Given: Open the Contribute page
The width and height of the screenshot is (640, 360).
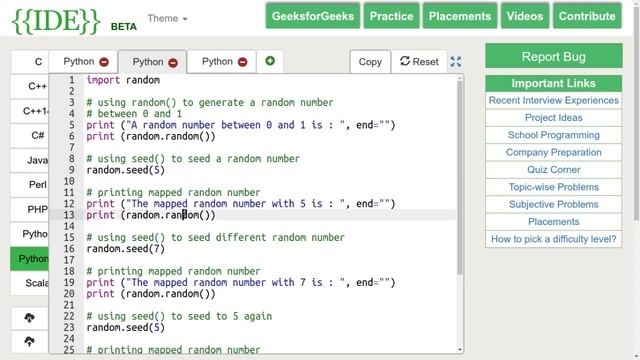Looking at the screenshot, I should click(587, 16).
